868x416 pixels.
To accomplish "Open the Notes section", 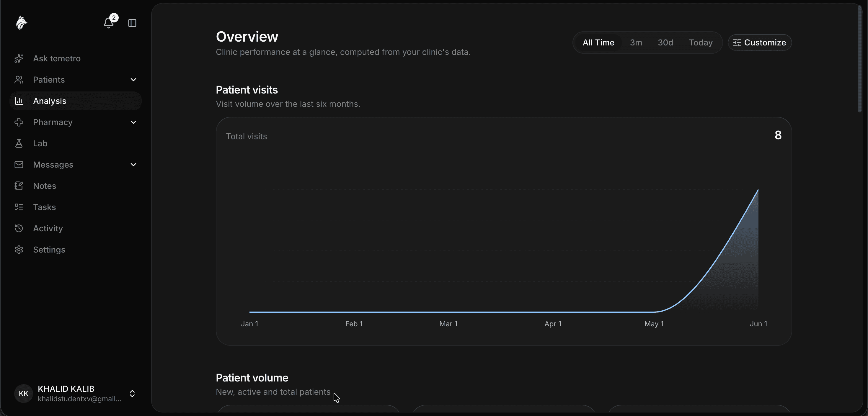I will point(76,186).
